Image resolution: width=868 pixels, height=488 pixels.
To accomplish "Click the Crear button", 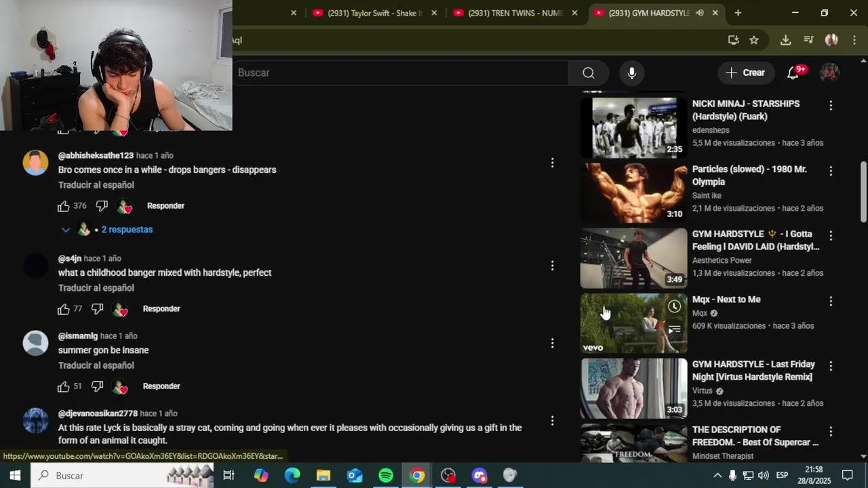I will pyautogui.click(x=745, y=73).
